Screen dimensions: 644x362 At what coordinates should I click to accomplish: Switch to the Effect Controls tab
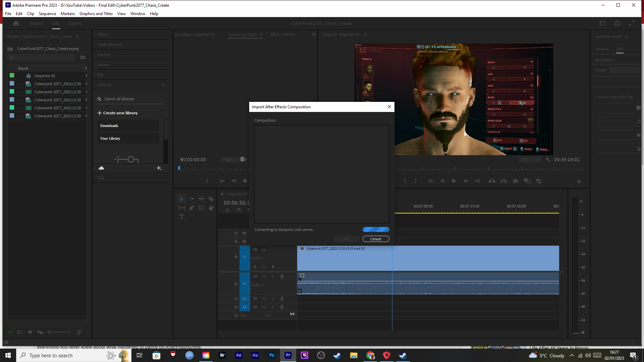pos(282,35)
